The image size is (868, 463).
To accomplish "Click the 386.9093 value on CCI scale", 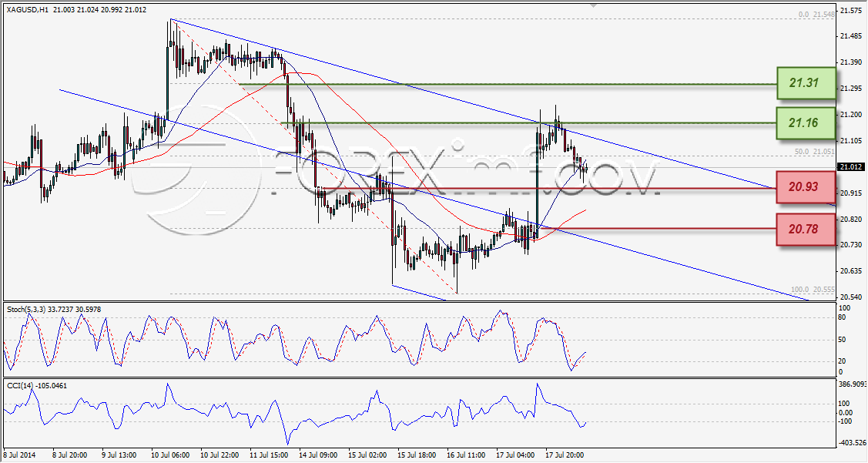I will 853,384.
